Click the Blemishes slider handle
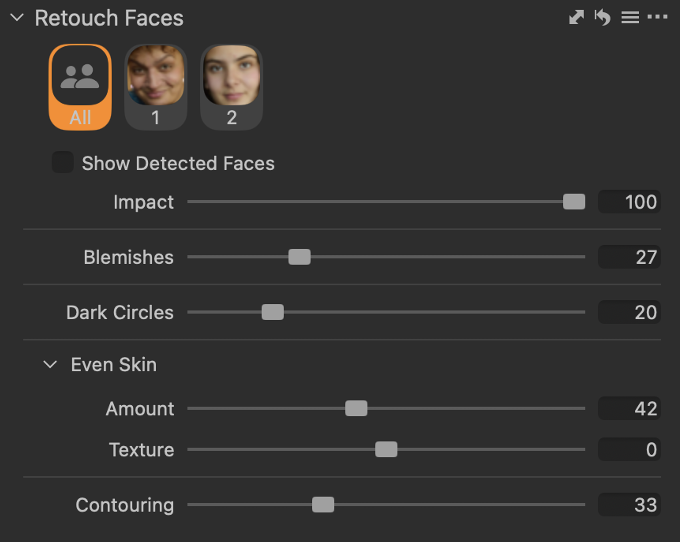The image size is (680, 542). (x=300, y=257)
